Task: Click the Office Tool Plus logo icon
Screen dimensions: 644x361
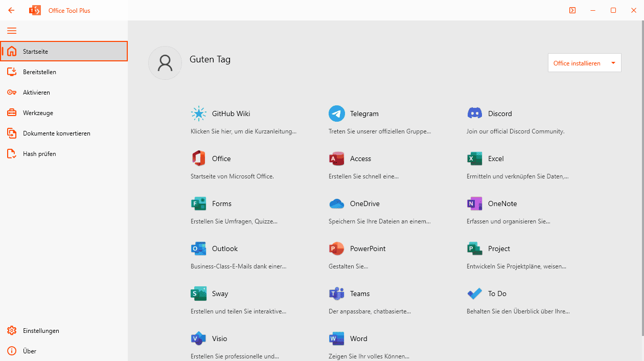Action: point(35,10)
